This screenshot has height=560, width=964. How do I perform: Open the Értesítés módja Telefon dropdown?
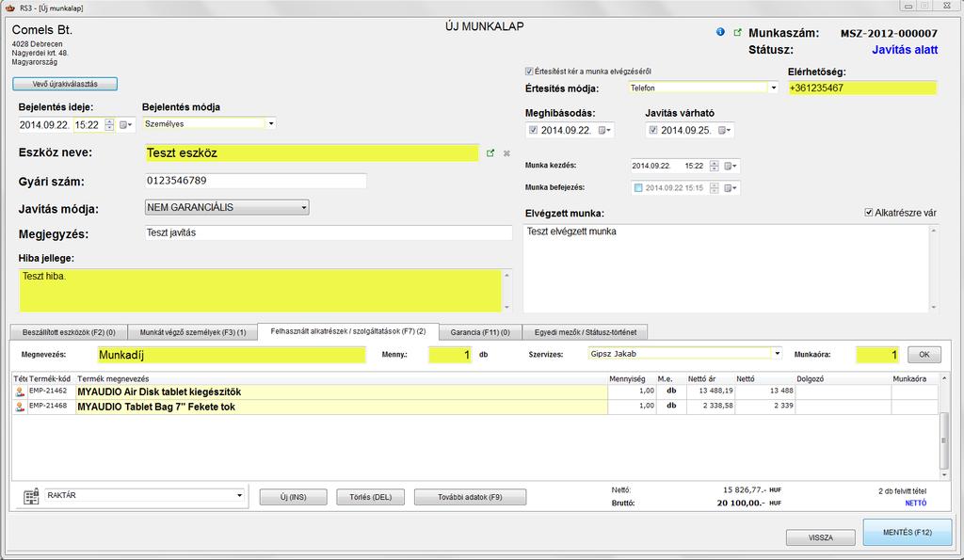click(x=774, y=88)
